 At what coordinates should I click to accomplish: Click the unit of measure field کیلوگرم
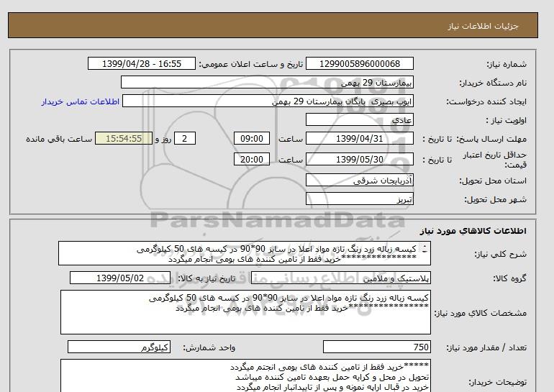[x=119, y=347]
